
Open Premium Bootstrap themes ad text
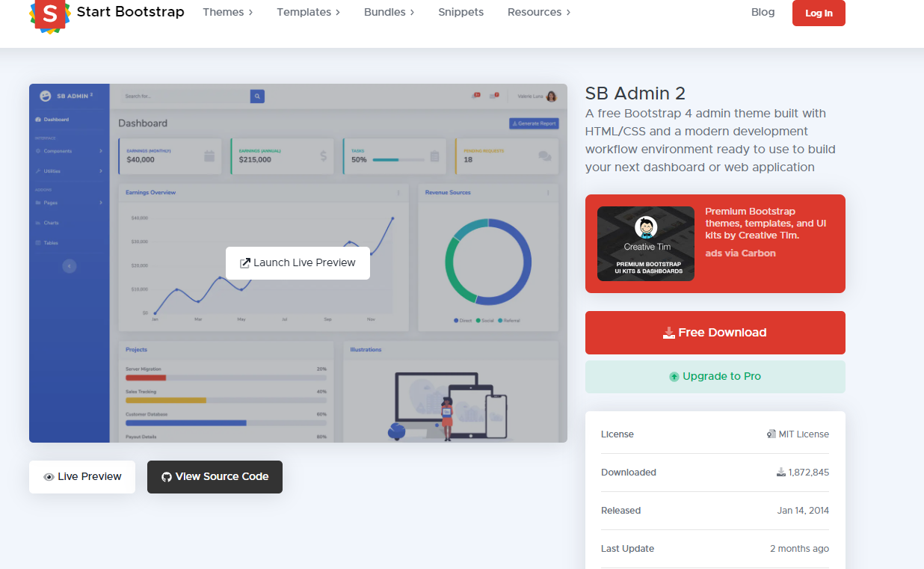point(766,223)
